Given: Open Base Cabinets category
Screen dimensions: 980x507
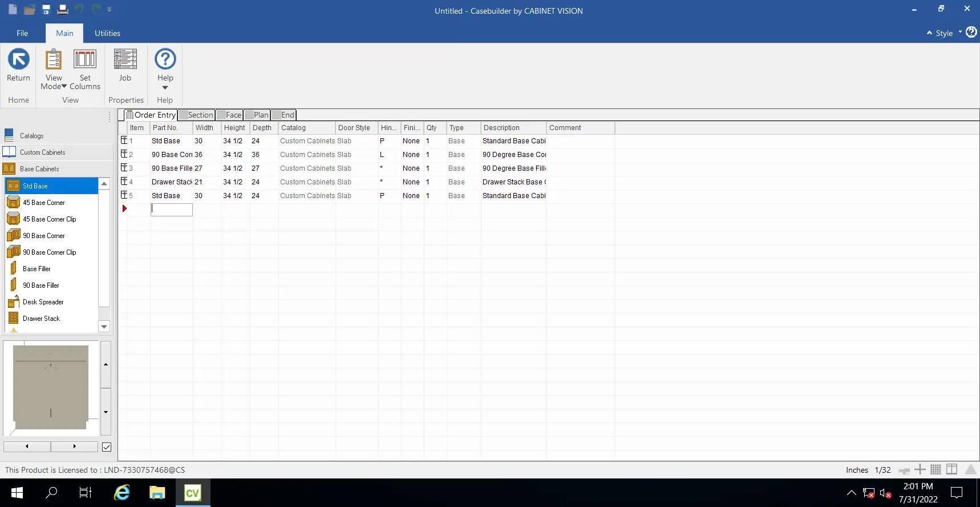Looking at the screenshot, I should click(57, 169).
